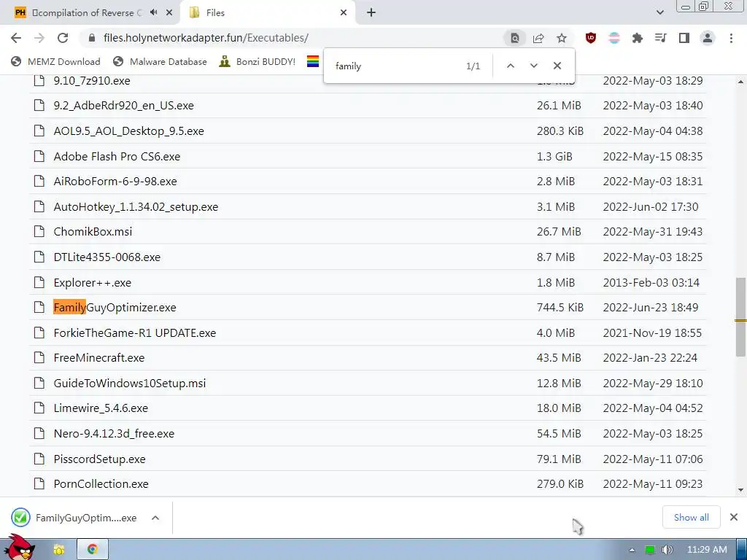This screenshot has width=747, height=560.
Task: Click the 744.5 KiB size cell
Action: pos(560,308)
